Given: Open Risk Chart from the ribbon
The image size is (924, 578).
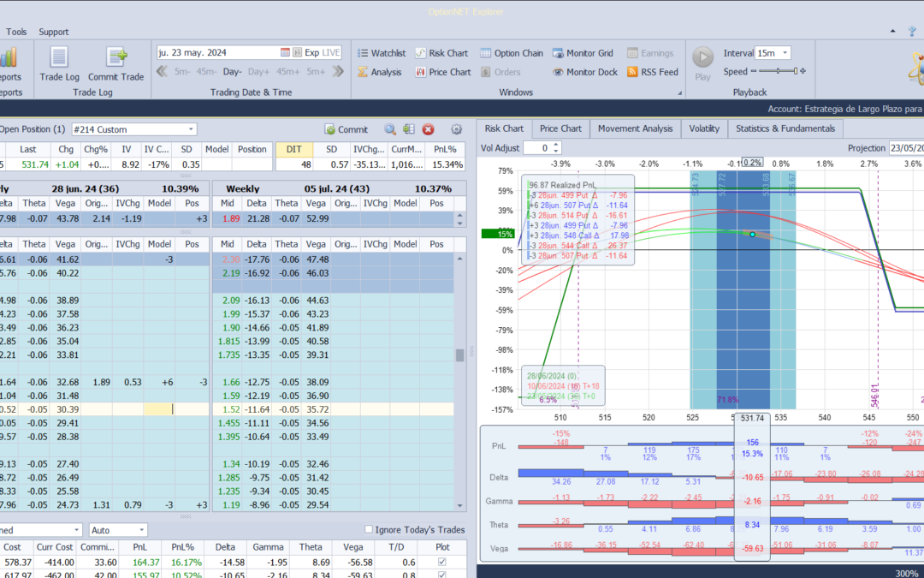Looking at the screenshot, I should point(442,53).
